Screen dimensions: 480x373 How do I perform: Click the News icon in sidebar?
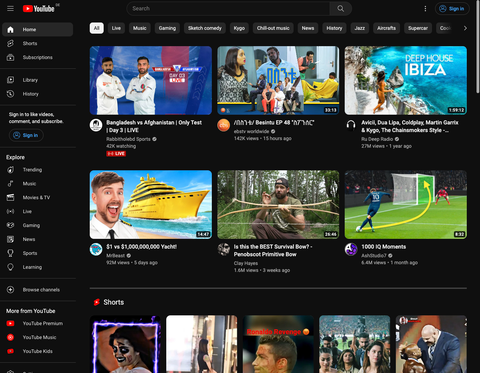(x=10, y=239)
